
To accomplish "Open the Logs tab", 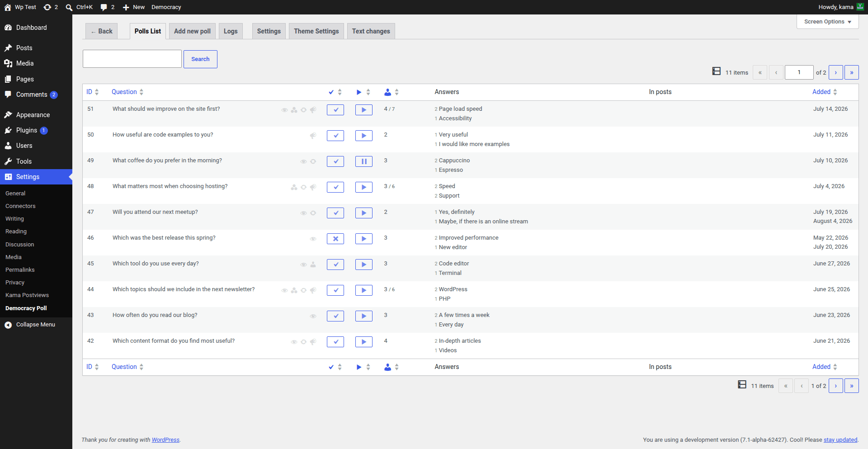I will coord(231,31).
